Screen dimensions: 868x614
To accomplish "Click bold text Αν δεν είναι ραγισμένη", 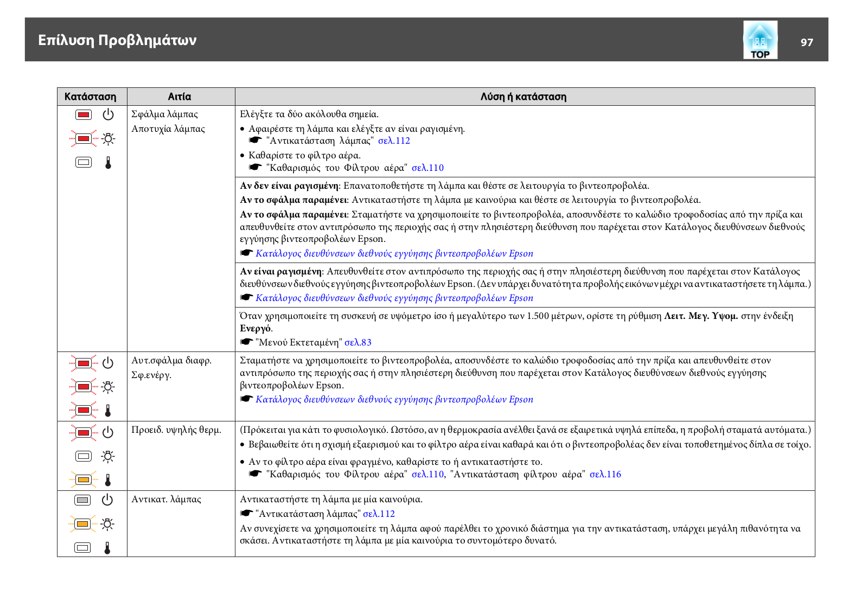I will (x=290, y=186).
